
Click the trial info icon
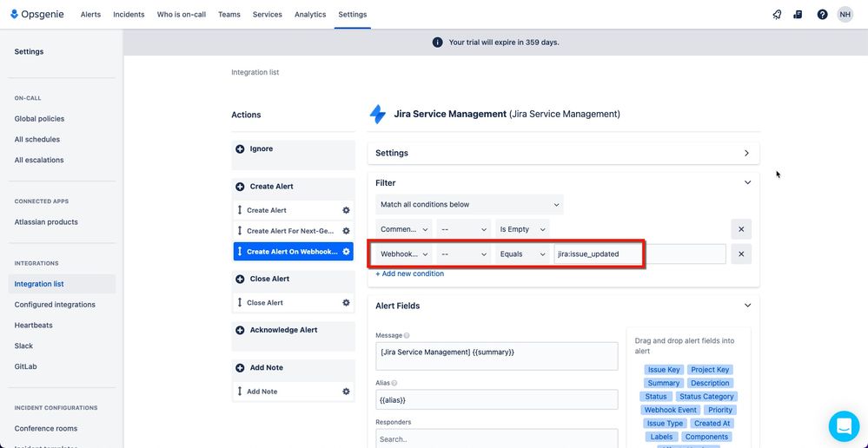[x=437, y=42]
